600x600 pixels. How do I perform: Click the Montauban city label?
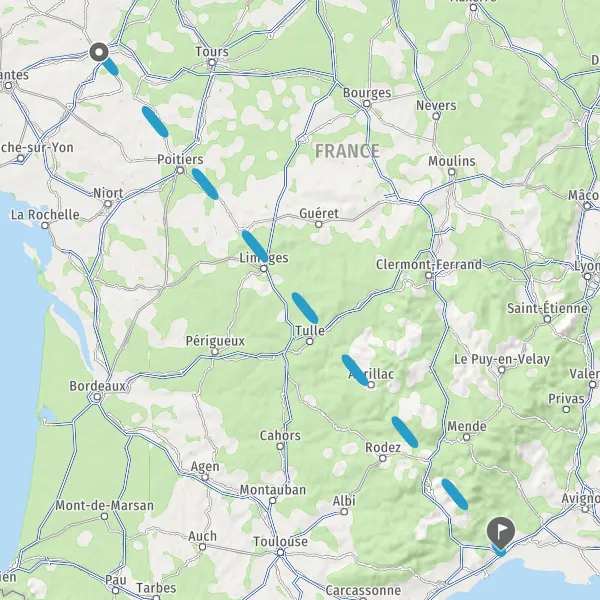pyautogui.click(x=273, y=490)
